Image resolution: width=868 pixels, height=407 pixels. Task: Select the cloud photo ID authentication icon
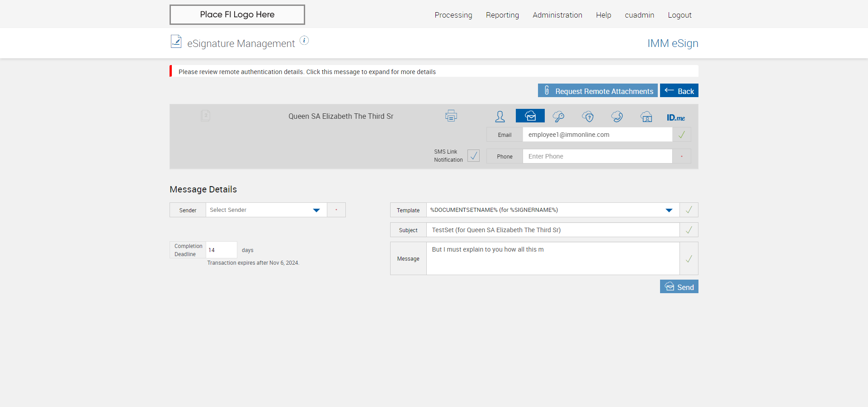point(646,117)
